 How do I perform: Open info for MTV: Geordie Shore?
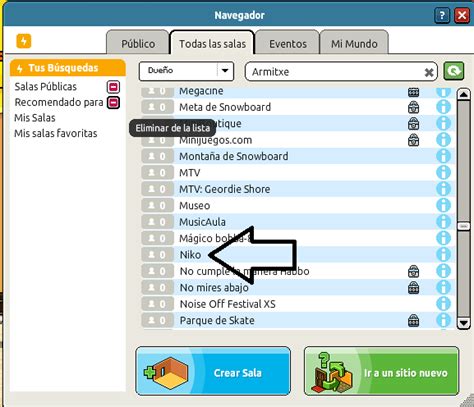pos(443,189)
